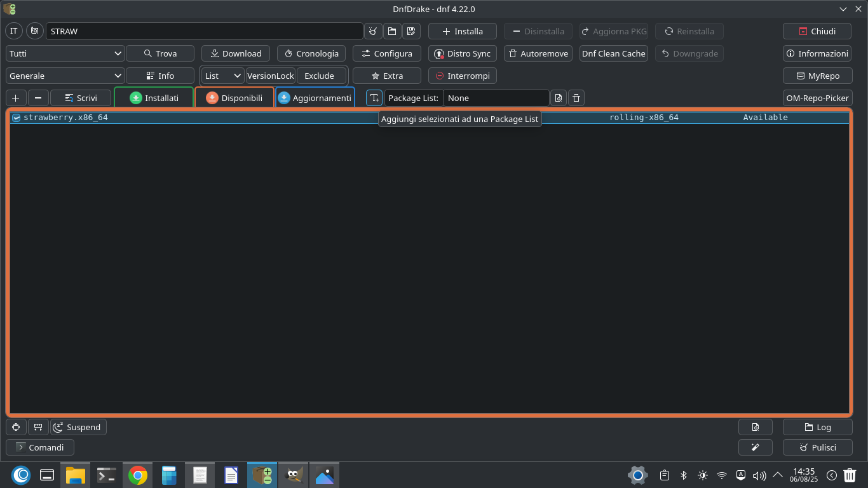Image resolution: width=868 pixels, height=488 pixels.
Task: Show the Aggiornamenti tab
Action: point(315,98)
